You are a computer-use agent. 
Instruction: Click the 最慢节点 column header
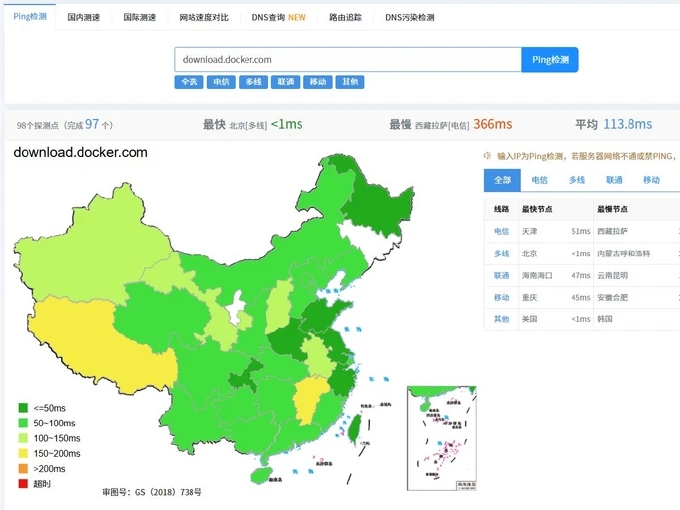[612, 209]
